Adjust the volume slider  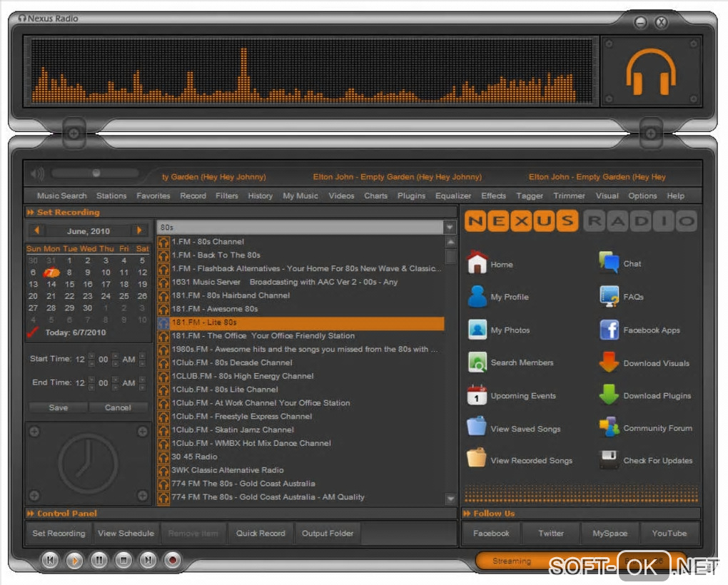95,173
